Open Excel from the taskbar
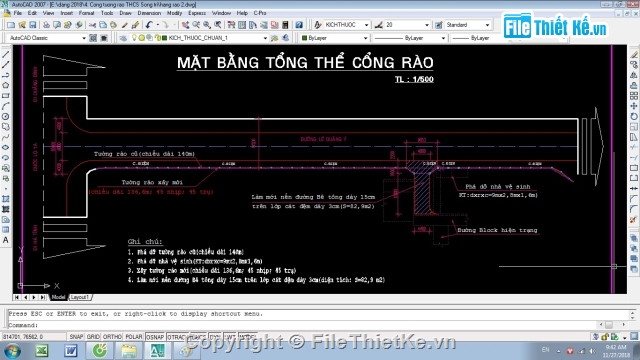This screenshot has width=640, height=360. click(42, 351)
